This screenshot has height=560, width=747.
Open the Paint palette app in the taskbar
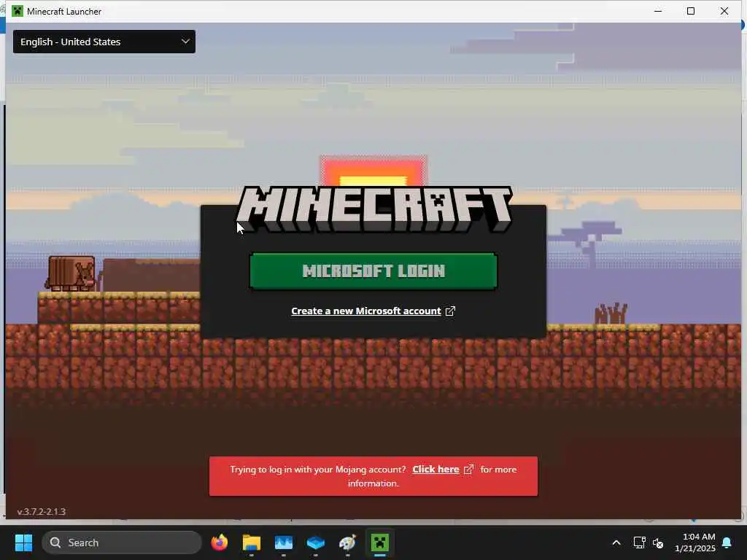(x=348, y=542)
